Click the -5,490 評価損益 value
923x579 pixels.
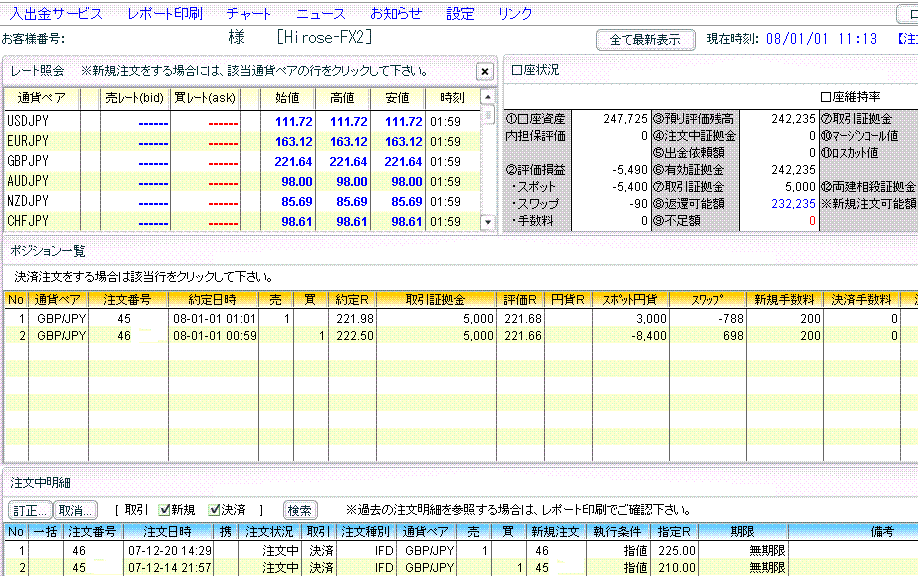(x=630, y=170)
